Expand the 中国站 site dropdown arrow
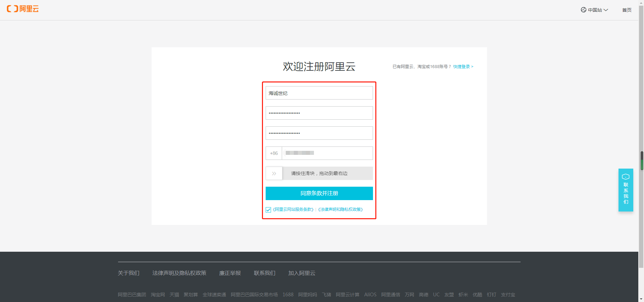 606,10
